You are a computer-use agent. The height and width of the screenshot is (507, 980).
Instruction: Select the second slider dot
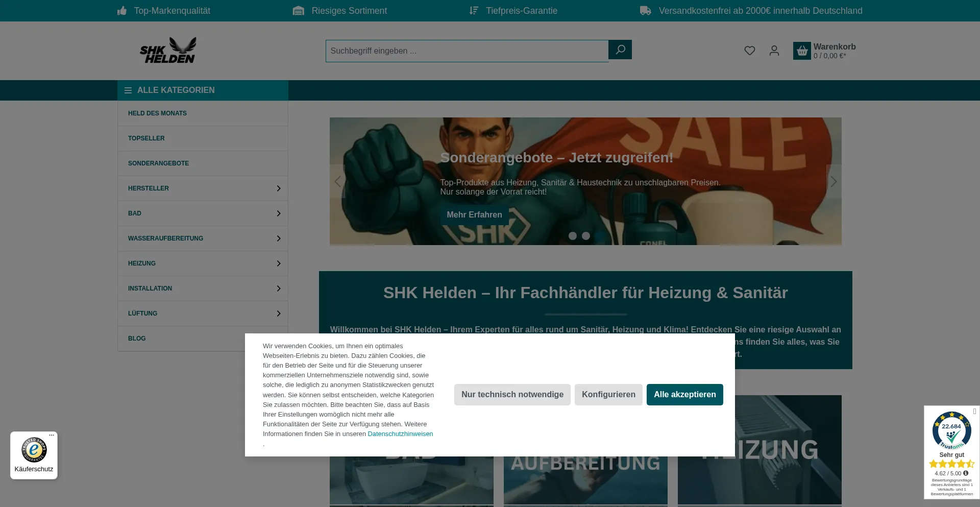(x=586, y=236)
